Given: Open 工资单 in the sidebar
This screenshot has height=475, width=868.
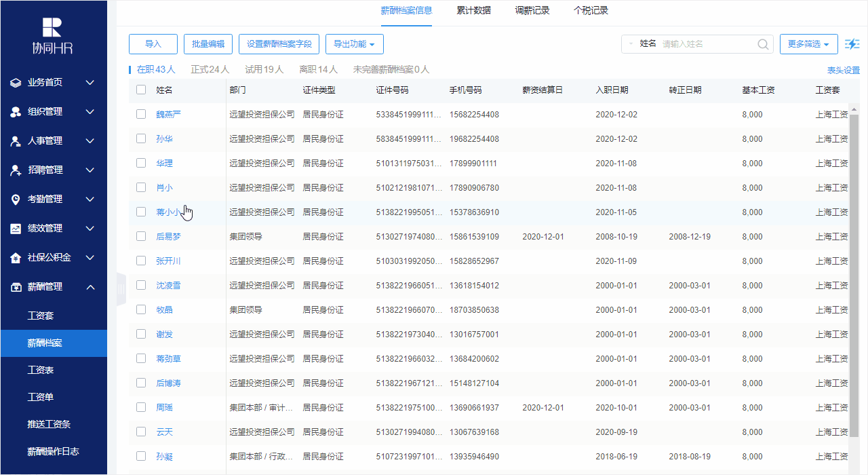Looking at the screenshot, I should pos(41,398).
